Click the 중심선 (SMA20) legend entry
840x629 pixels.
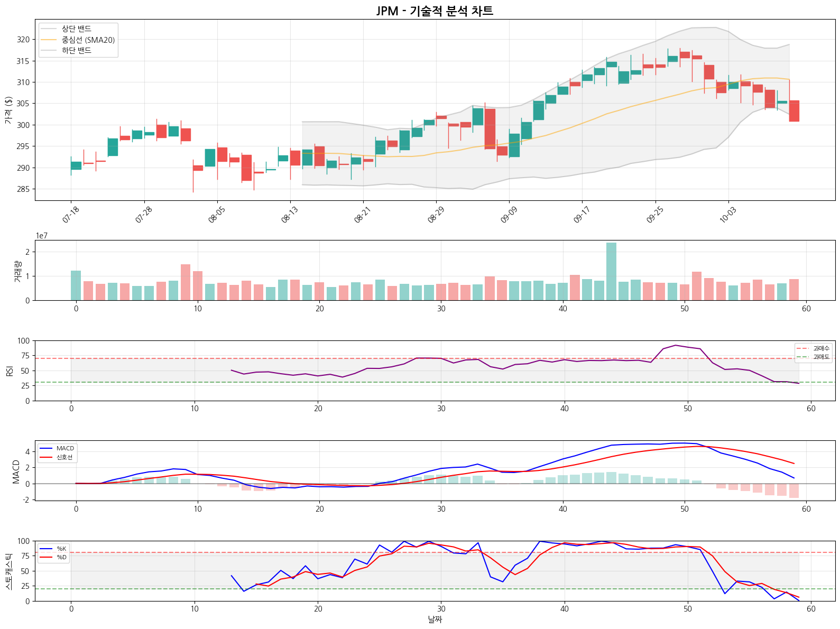click(88, 40)
